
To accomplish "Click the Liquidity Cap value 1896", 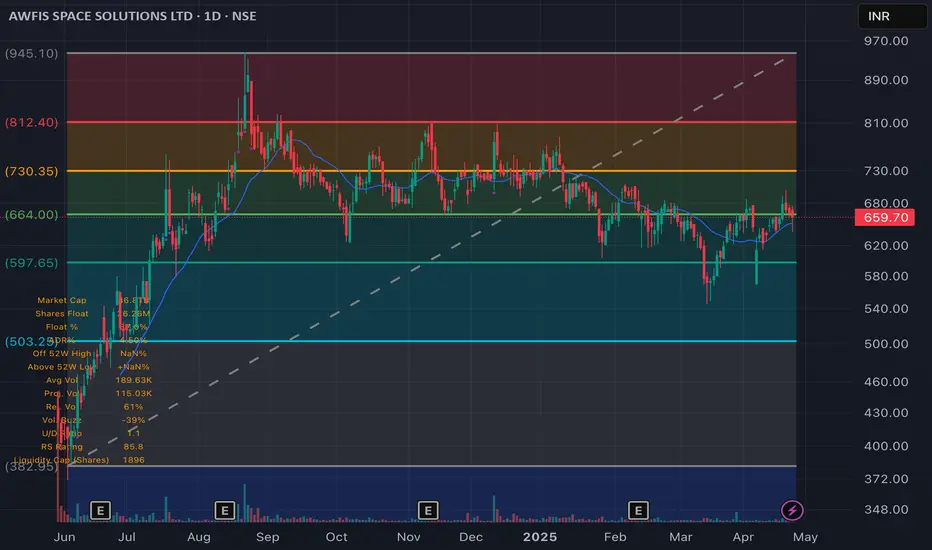I will click(x=134, y=460).
